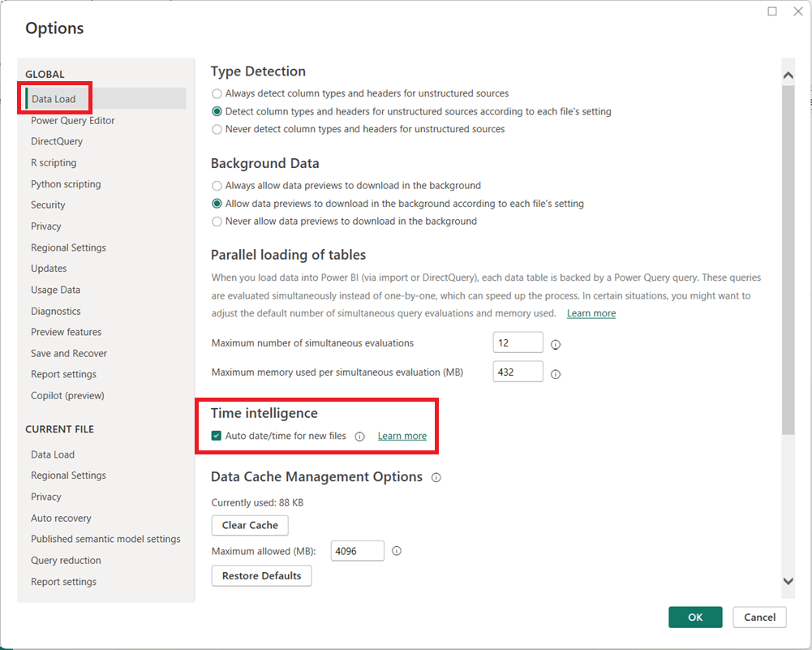Open Learn more link under Time intelligence
Screen dimensions: 812x650
402,437
